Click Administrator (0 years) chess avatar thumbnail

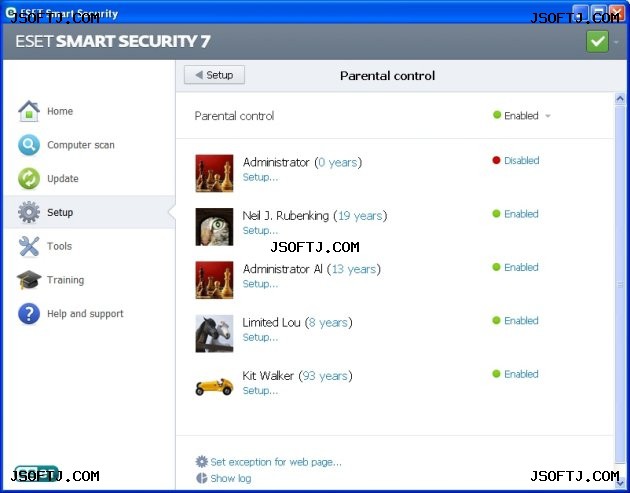click(214, 173)
